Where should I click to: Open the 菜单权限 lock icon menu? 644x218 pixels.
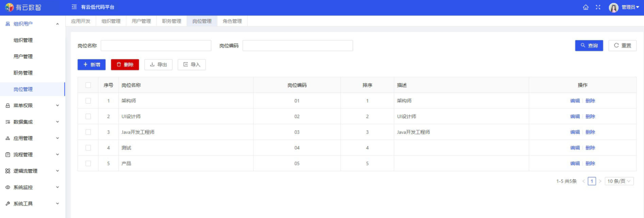pyautogui.click(x=8, y=106)
